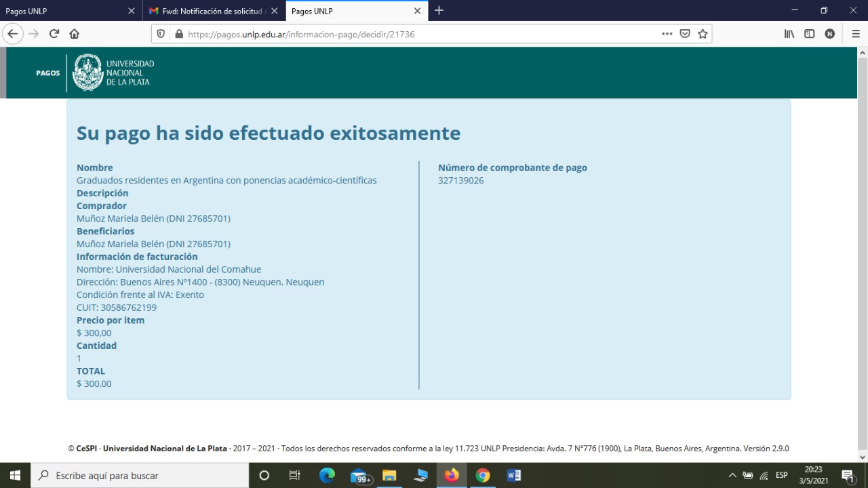Open the Firefox hamburger application menu
Image resolution: width=868 pixels, height=488 pixels.
pyautogui.click(x=856, y=34)
